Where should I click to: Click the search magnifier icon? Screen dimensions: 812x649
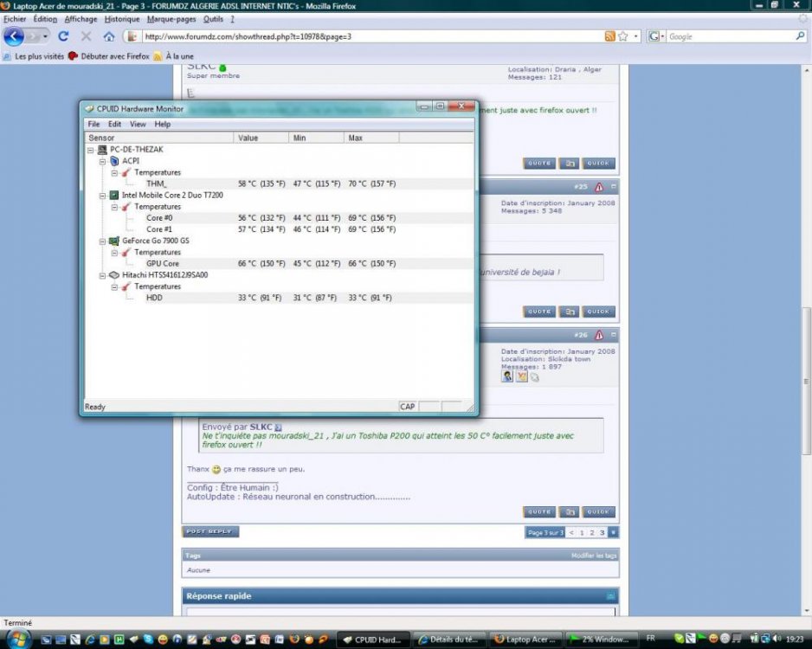tap(800, 36)
